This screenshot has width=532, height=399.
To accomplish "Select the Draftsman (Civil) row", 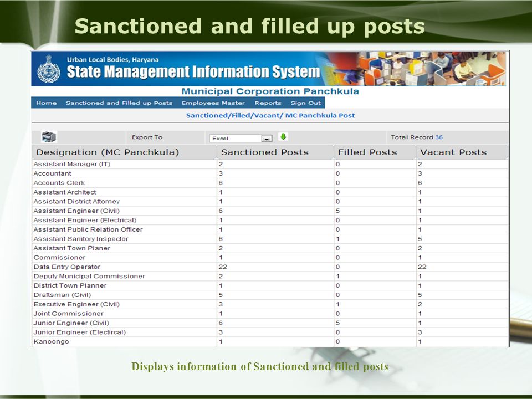I will tap(270, 295).
